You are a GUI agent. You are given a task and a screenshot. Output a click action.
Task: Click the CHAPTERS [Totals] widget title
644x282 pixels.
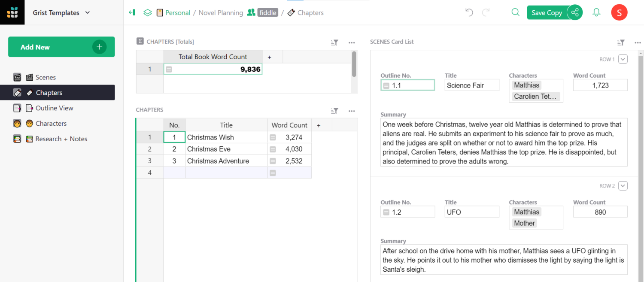point(170,42)
